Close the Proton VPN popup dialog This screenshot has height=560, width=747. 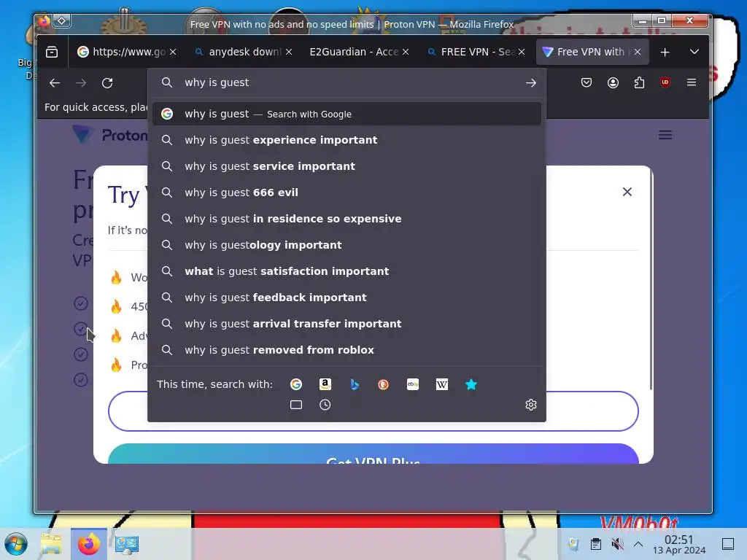point(627,192)
